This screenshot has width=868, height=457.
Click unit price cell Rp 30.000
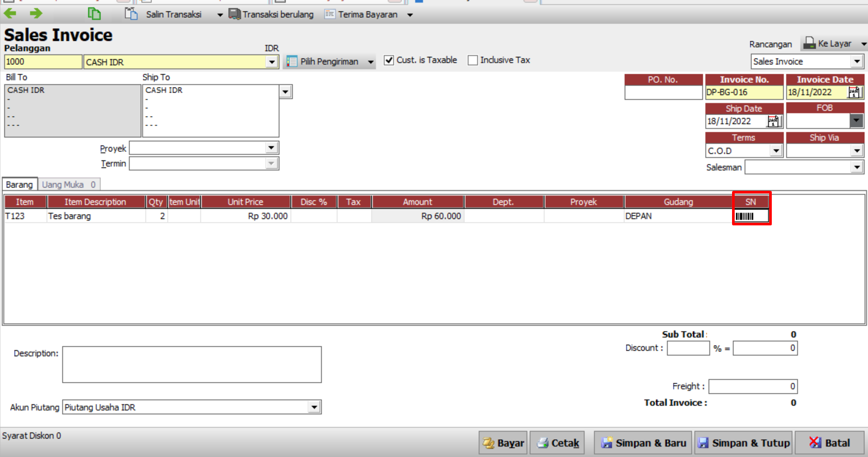tap(245, 216)
